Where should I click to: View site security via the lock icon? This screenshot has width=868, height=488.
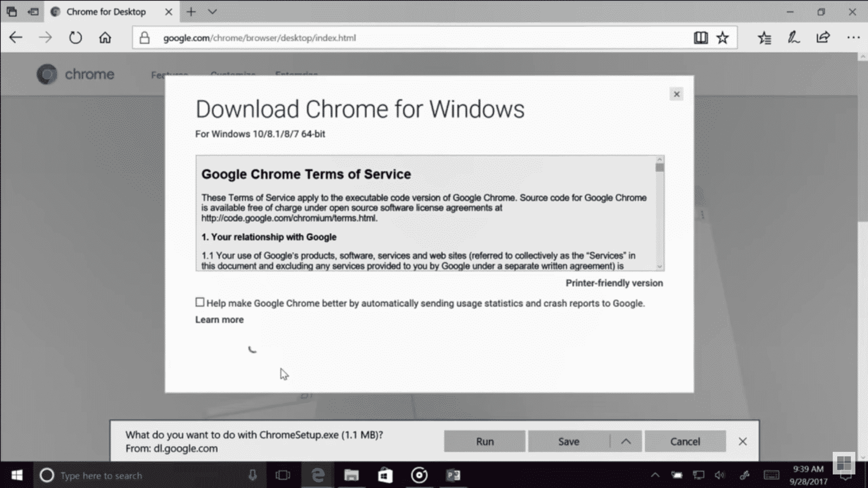[144, 37]
